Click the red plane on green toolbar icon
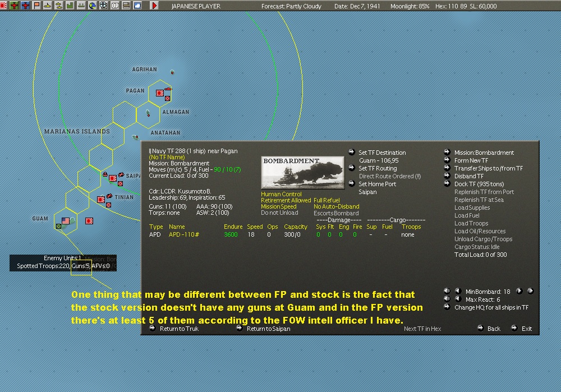 pos(14,6)
